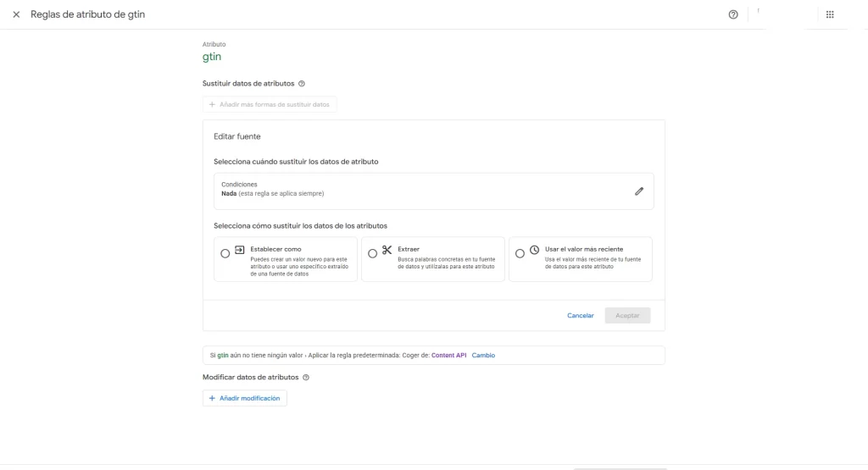The image size is (868, 470).
Task: Close the gtin attribute rules page
Action: tap(16, 14)
